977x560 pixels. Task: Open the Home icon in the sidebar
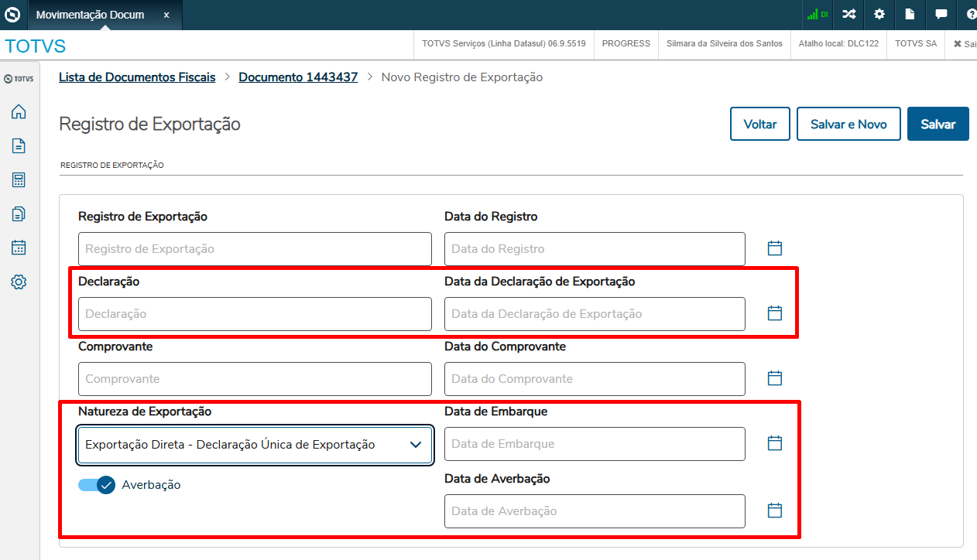19,112
